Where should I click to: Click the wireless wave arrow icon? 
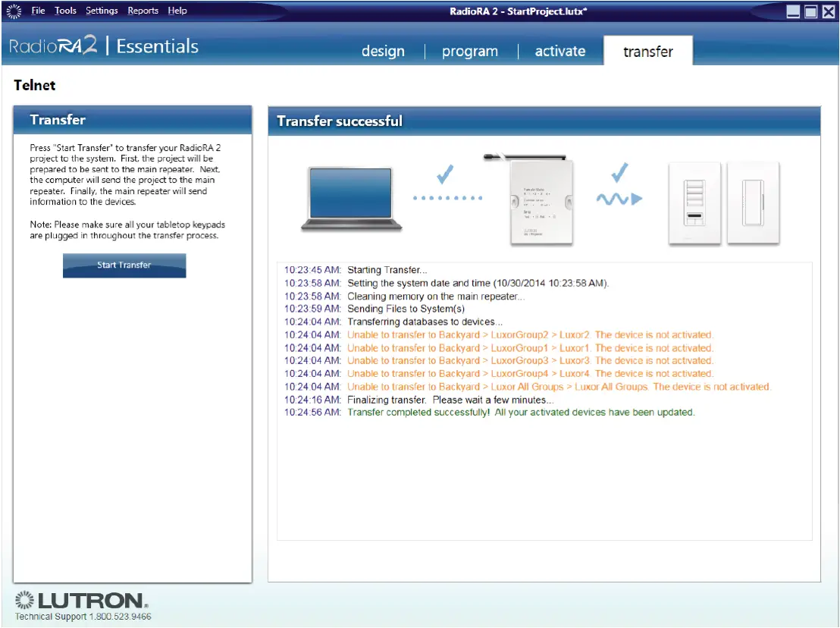[619, 199]
